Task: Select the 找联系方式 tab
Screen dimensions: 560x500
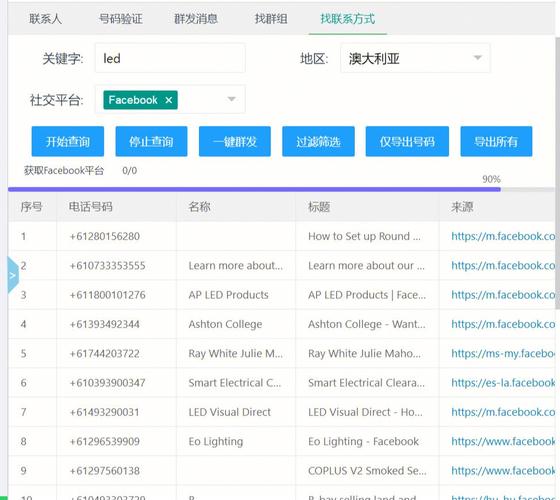Action: click(348, 19)
